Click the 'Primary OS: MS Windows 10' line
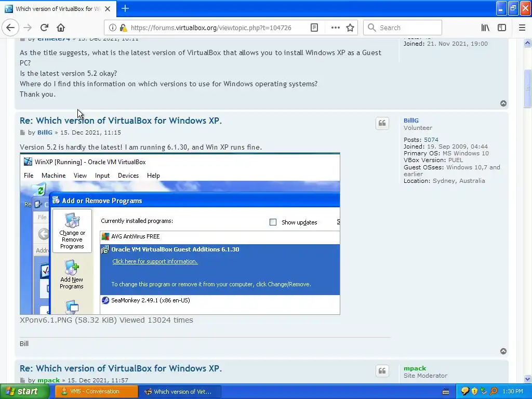This screenshot has height=399, width=532. click(446, 153)
